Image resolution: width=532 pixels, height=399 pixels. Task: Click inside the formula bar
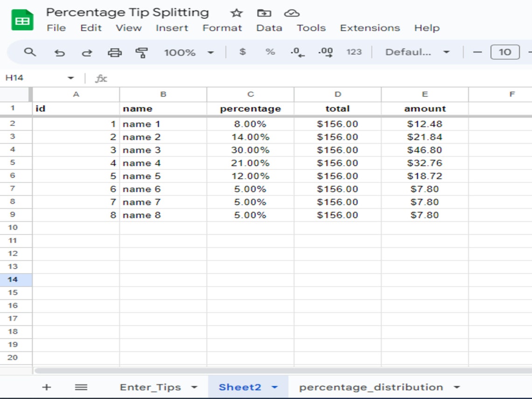click(x=187, y=78)
